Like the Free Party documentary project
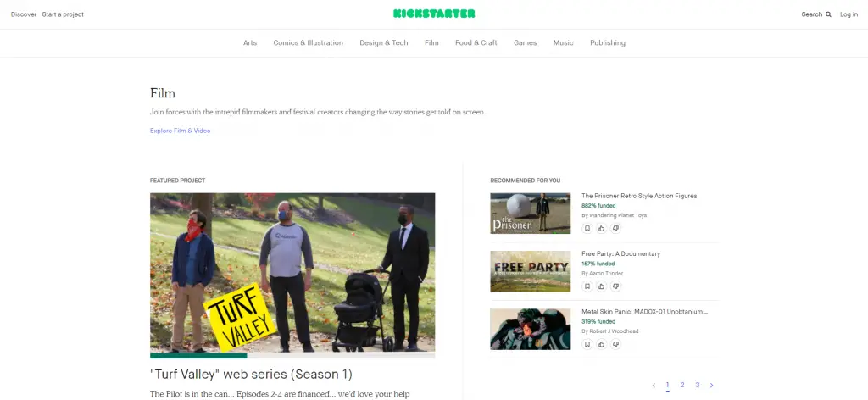The height and width of the screenshot is (400, 868). pyautogui.click(x=602, y=286)
